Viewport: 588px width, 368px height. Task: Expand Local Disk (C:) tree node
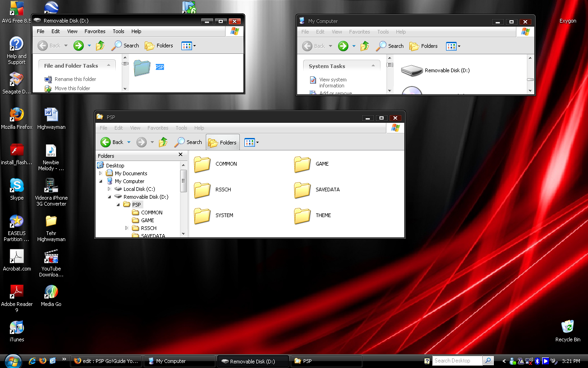[109, 189]
